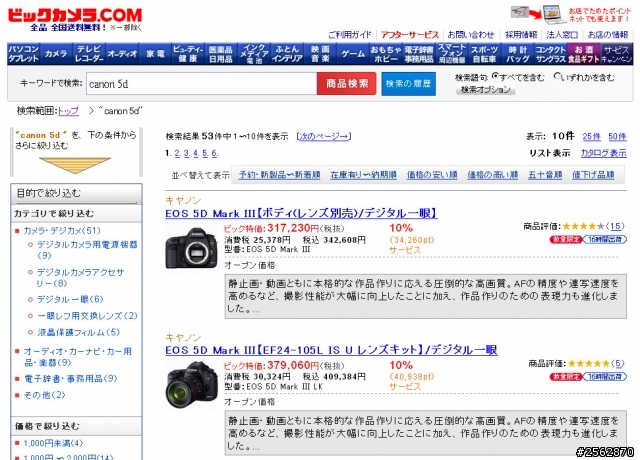The image size is (640, 460).
Task: Filter by デジタル一眼(6)
Action: [x=70, y=300]
